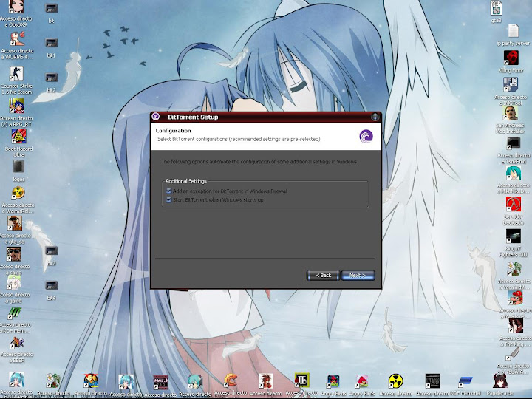Click the Next button in setup

(x=358, y=275)
